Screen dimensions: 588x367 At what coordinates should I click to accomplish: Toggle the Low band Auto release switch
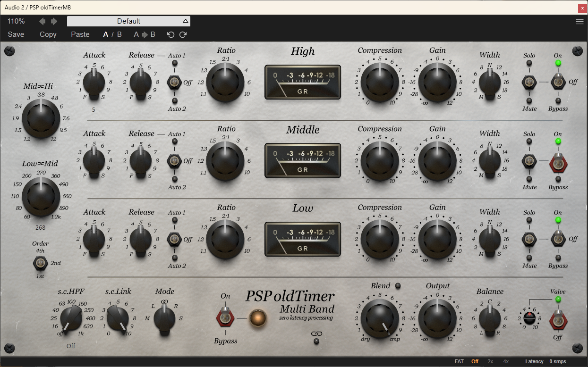coord(175,239)
